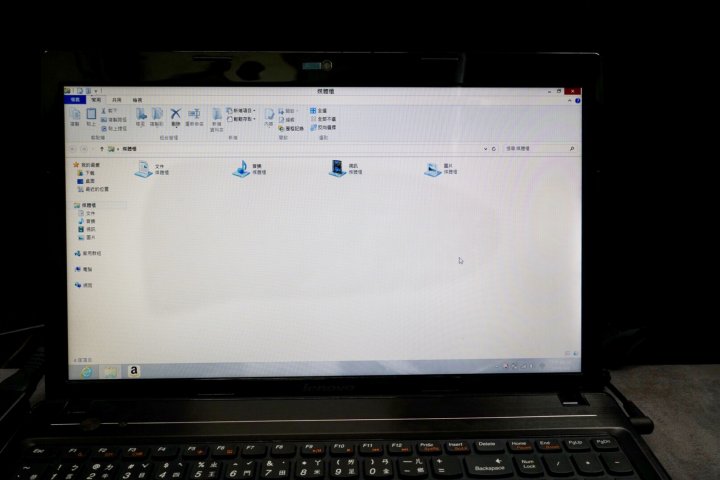Open the Amazon app from taskbar
Viewport: 720px width, 480px height.
click(134, 371)
